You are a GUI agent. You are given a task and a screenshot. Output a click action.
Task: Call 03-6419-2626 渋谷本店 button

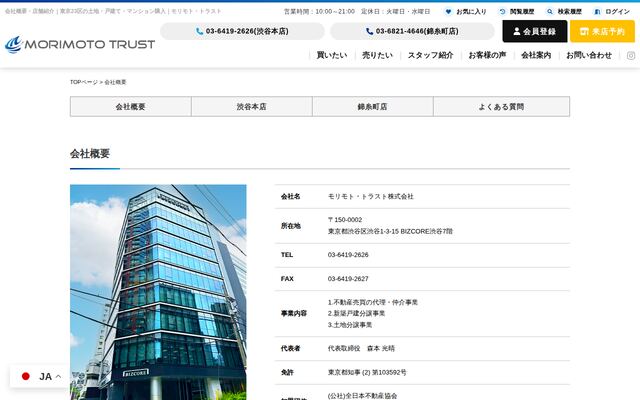242,31
